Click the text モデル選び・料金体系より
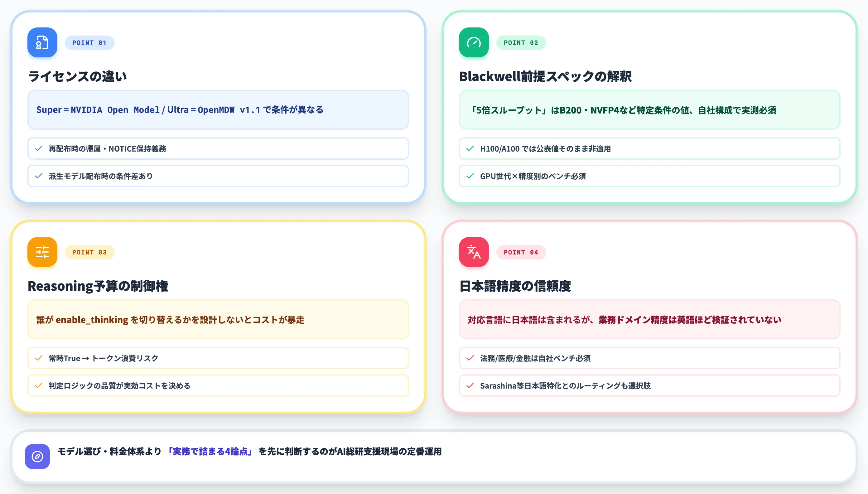868x494 pixels. coord(109,451)
